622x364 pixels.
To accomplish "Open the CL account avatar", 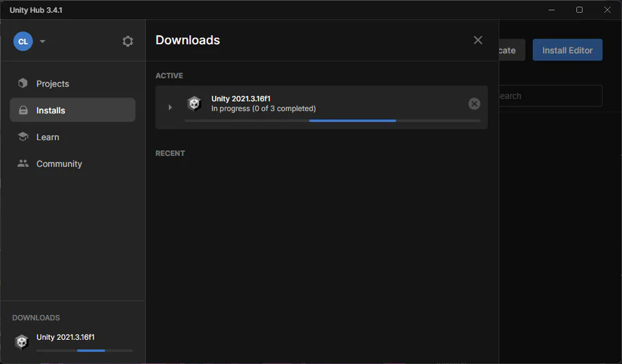I will [x=23, y=41].
